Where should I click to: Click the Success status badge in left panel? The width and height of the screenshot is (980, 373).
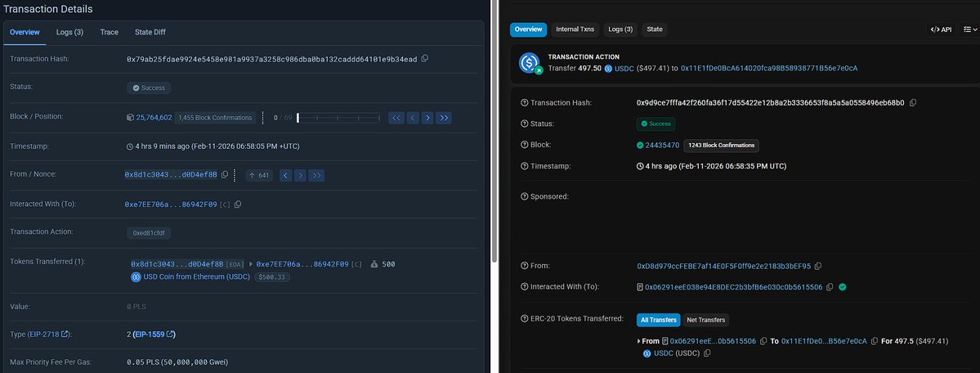pyautogui.click(x=149, y=88)
